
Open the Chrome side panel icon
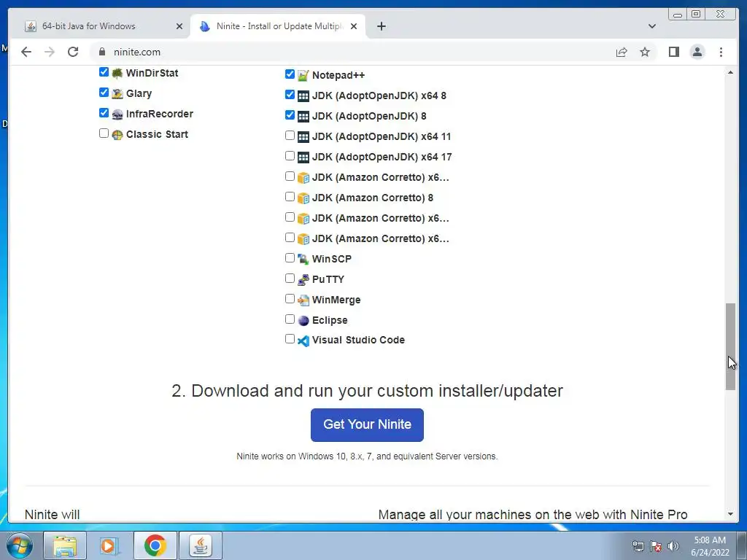point(673,52)
